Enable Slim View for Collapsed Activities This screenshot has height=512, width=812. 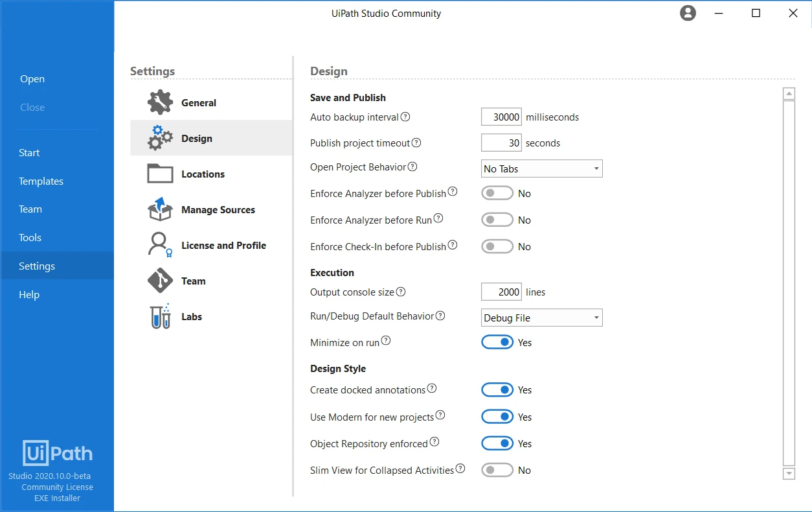[497, 470]
